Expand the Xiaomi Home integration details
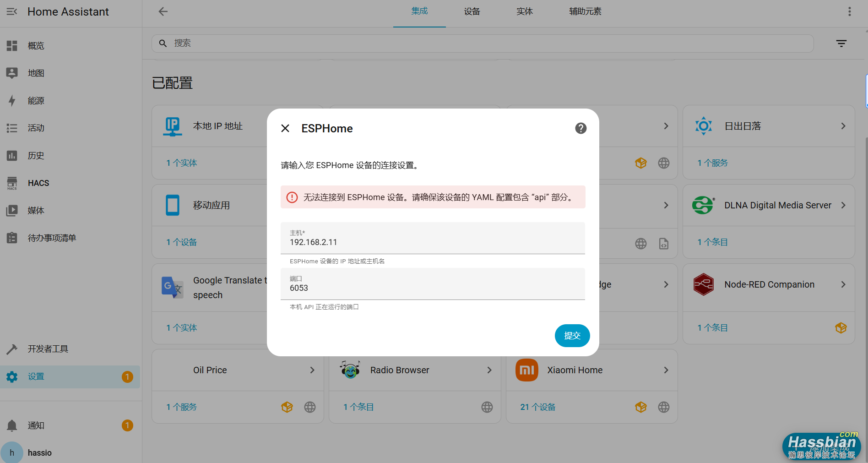This screenshot has height=463, width=868. tap(666, 370)
